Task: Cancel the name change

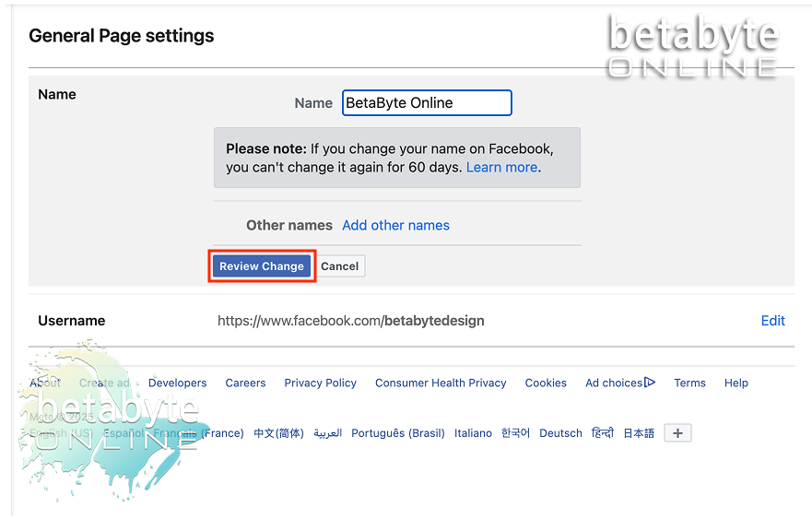Action: pos(339,266)
